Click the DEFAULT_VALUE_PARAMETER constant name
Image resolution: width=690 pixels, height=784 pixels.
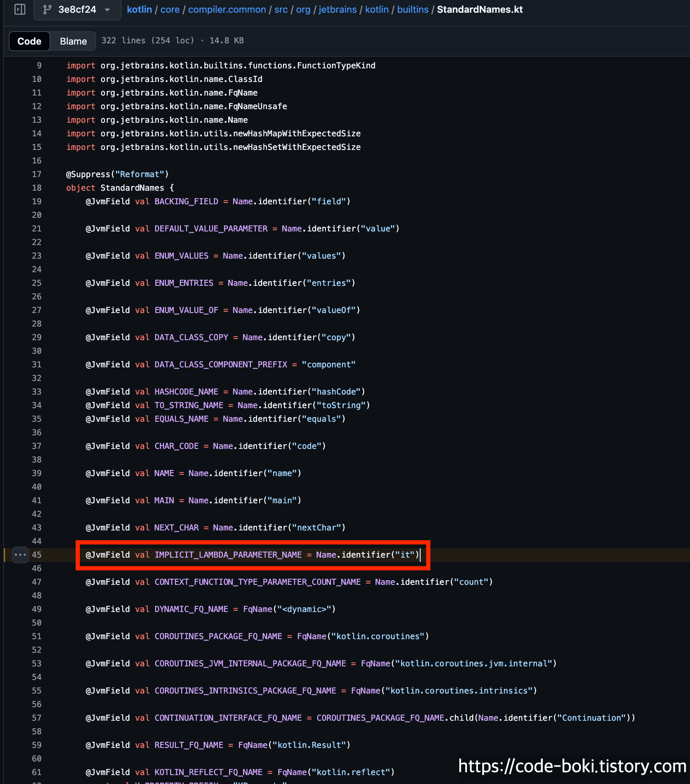(x=211, y=228)
